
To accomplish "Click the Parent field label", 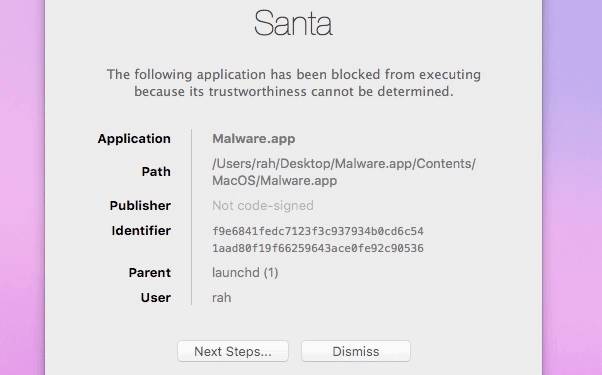I will pos(150,273).
